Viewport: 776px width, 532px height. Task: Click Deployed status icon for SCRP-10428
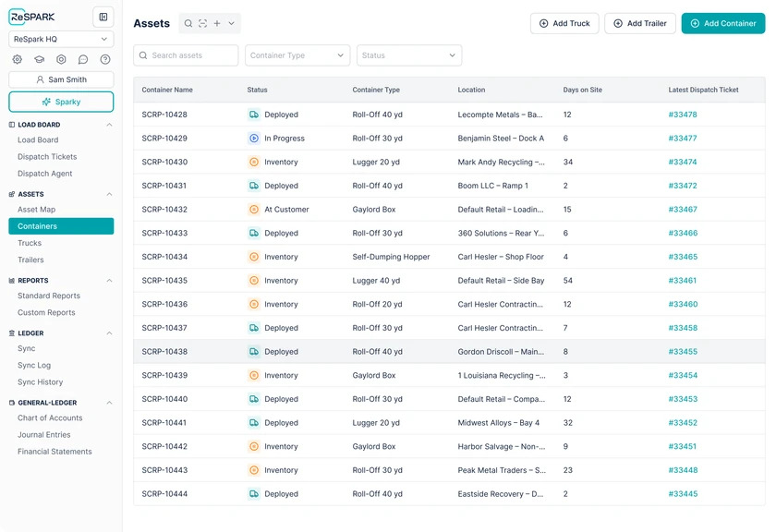(x=254, y=115)
